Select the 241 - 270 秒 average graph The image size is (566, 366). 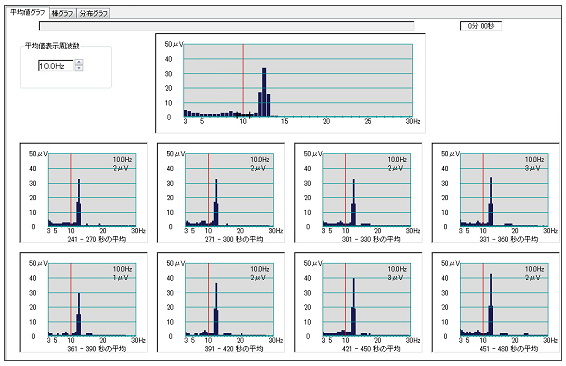(83, 193)
